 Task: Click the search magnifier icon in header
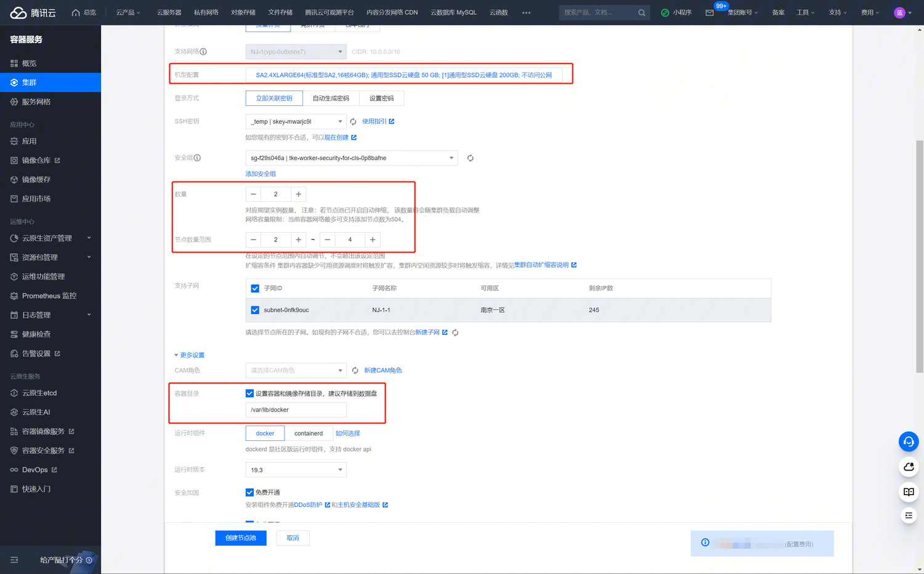641,13
